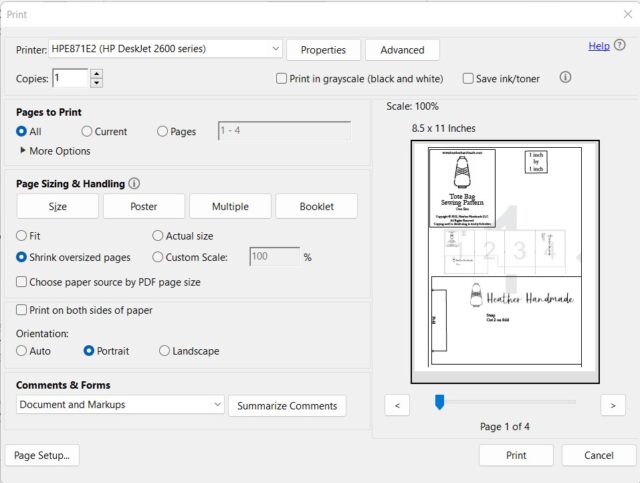Click the page preview slider handle
This screenshot has width=640, height=483.
click(x=440, y=402)
